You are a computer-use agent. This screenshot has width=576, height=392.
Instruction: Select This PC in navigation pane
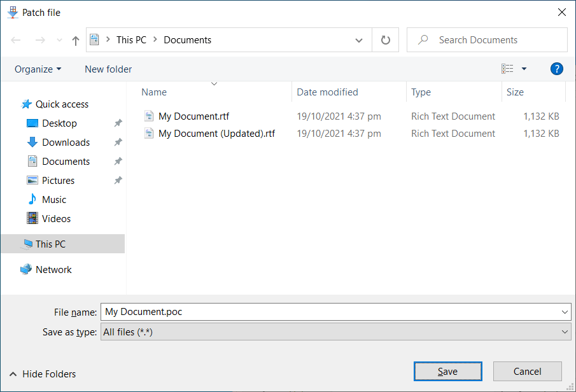coord(50,244)
